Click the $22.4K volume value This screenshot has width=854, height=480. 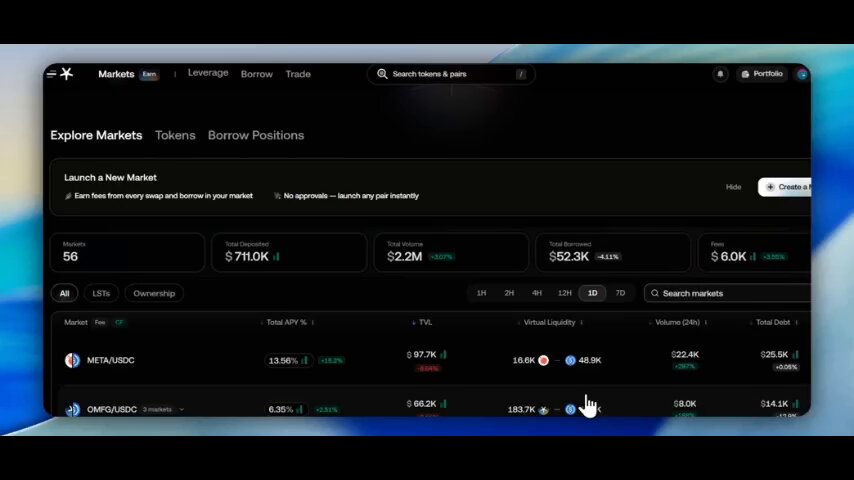(685, 355)
